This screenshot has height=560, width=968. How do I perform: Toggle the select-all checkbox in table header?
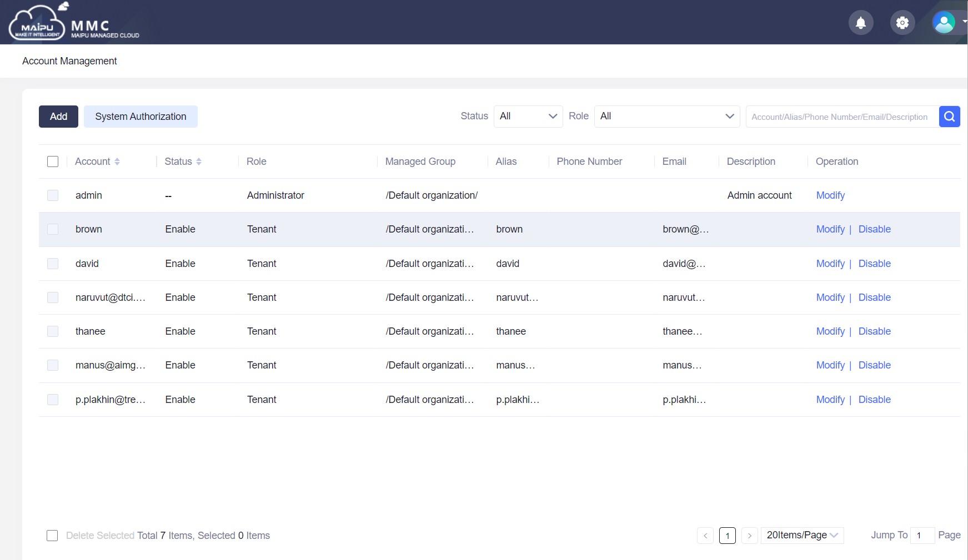pyautogui.click(x=53, y=162)
